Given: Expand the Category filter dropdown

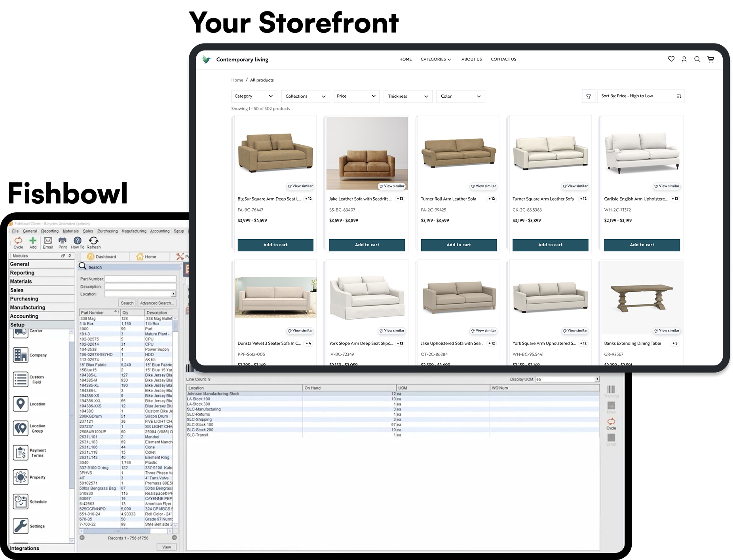Looking at the screenshot, I should (254, 96).
